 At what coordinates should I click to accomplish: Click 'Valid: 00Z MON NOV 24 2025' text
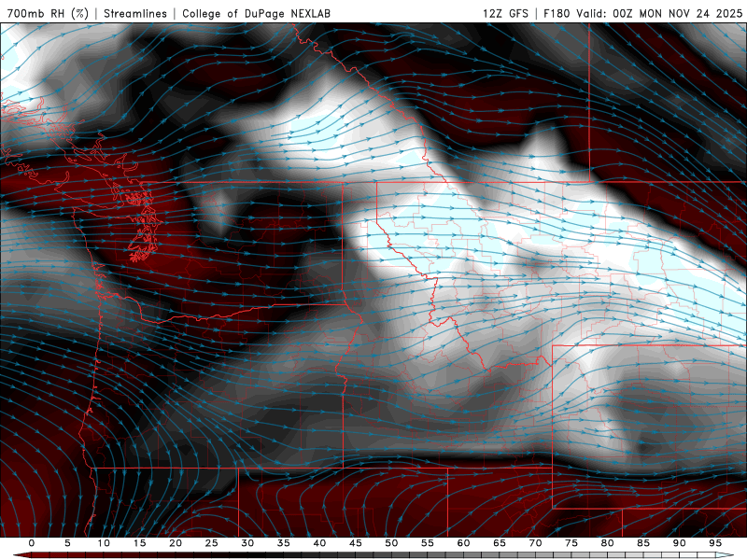659,13
